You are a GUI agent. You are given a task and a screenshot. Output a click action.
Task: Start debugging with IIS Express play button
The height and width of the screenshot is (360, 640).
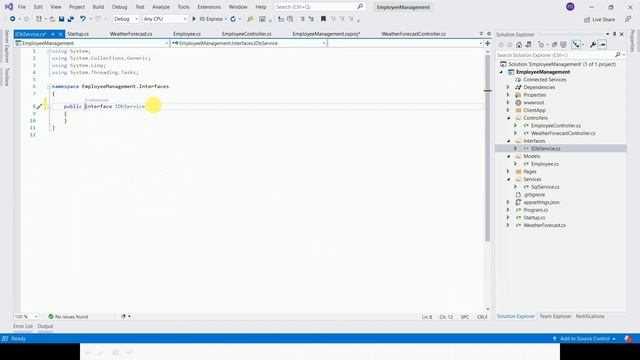[194, 19]
